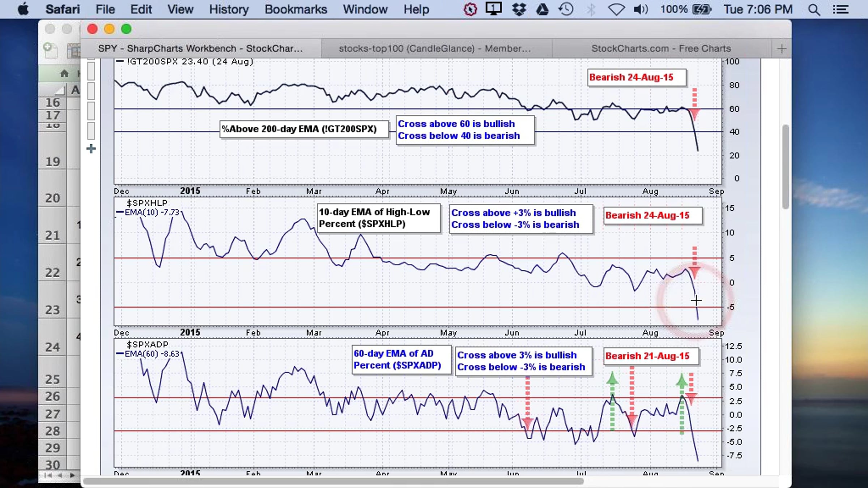This screenshot has width=868, height=488.
Task: Open the Safari application menu
Action: coord(63,9)
